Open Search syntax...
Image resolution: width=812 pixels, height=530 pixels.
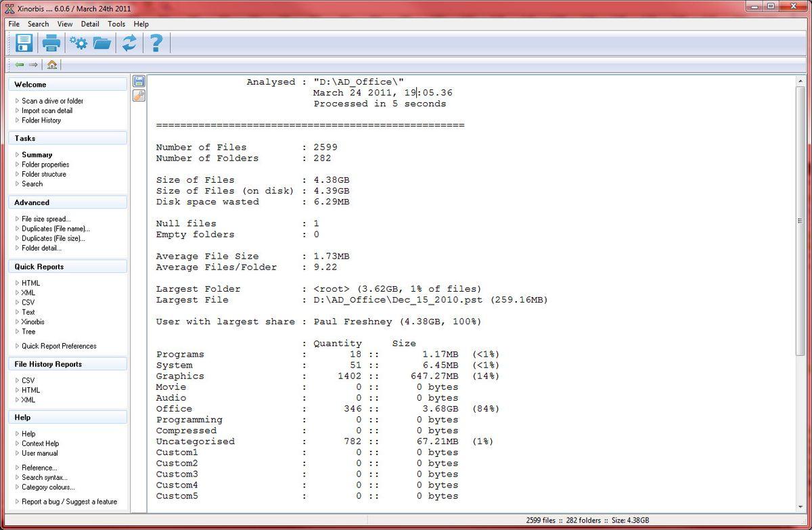coord(45,477)
